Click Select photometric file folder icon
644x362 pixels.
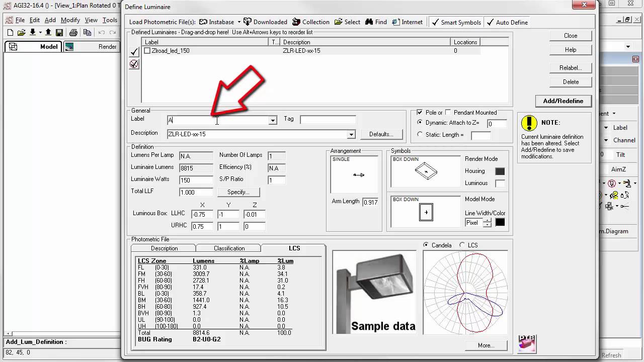(x=339, y=22)
